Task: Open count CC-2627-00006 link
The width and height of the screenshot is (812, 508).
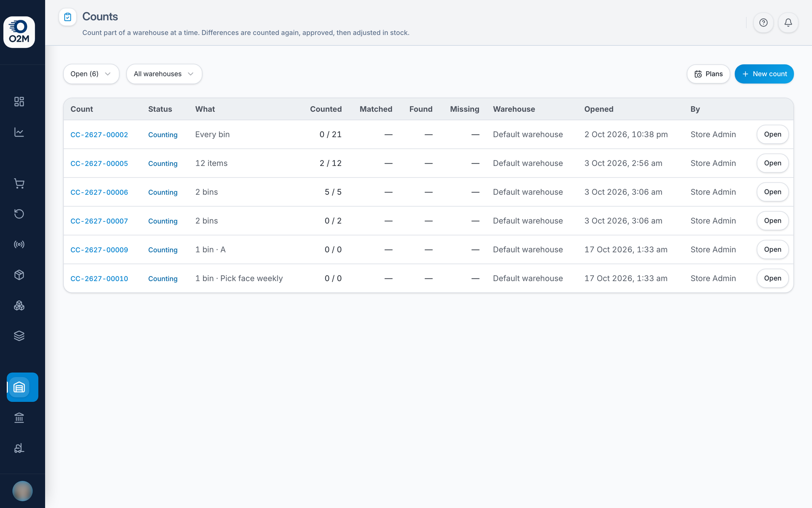Action: point(99,192)
